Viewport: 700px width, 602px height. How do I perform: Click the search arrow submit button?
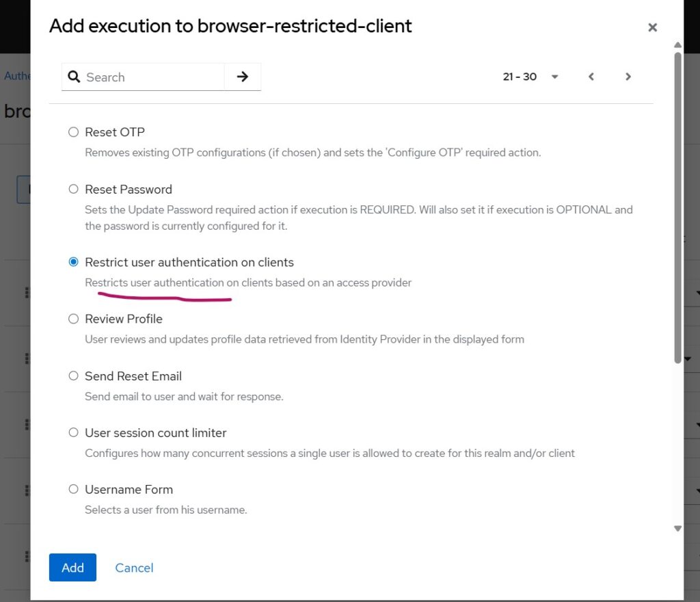[243, 77]
